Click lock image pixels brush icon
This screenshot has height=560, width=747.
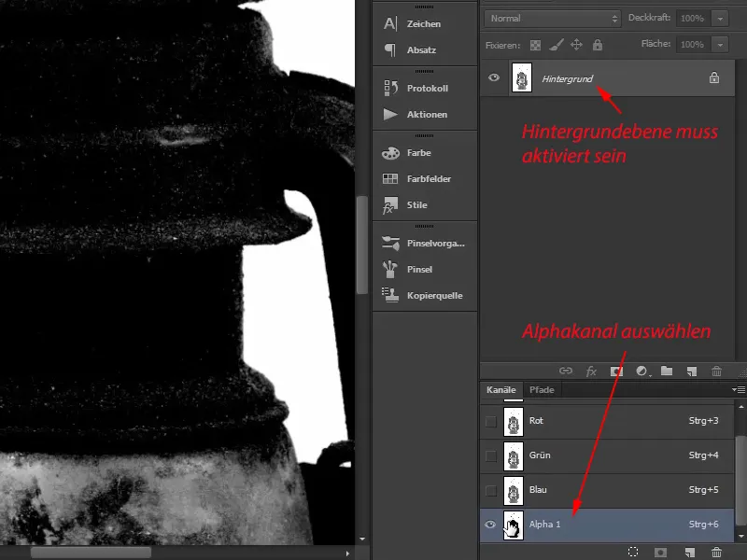click(556, 45)
